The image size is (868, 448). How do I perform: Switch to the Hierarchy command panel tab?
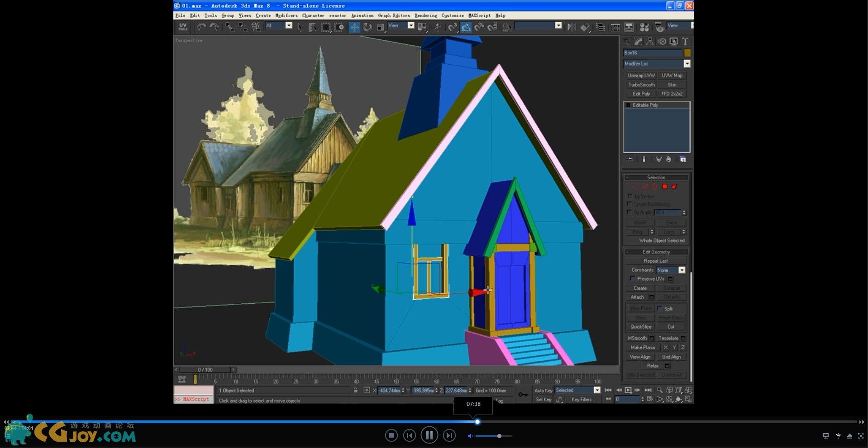(x=650, y=42)
